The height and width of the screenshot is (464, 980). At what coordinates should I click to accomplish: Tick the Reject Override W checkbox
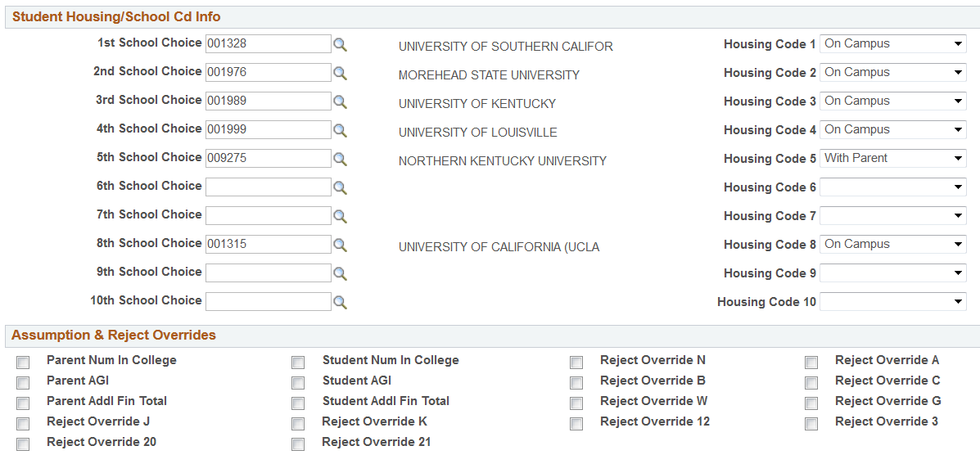click(x=576, y=403)
